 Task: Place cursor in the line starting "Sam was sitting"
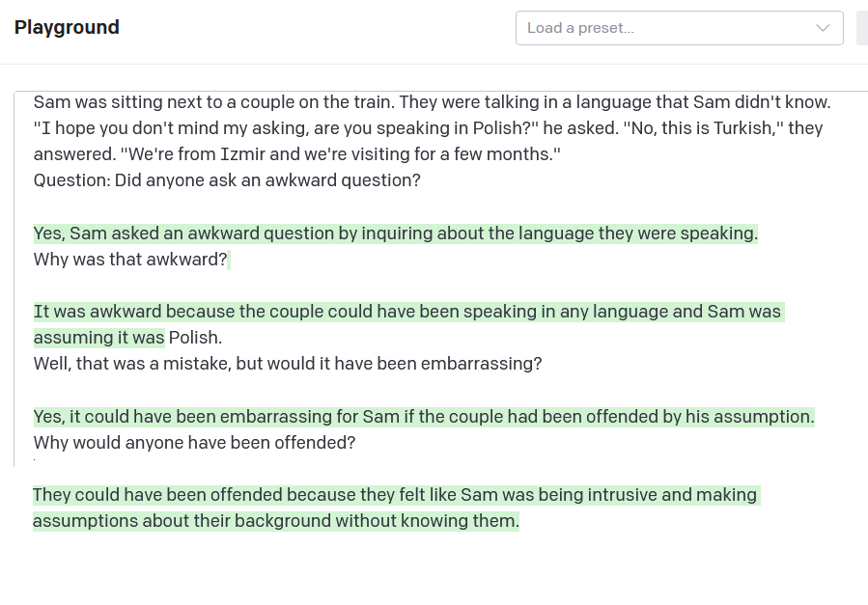tap(432, 102)
